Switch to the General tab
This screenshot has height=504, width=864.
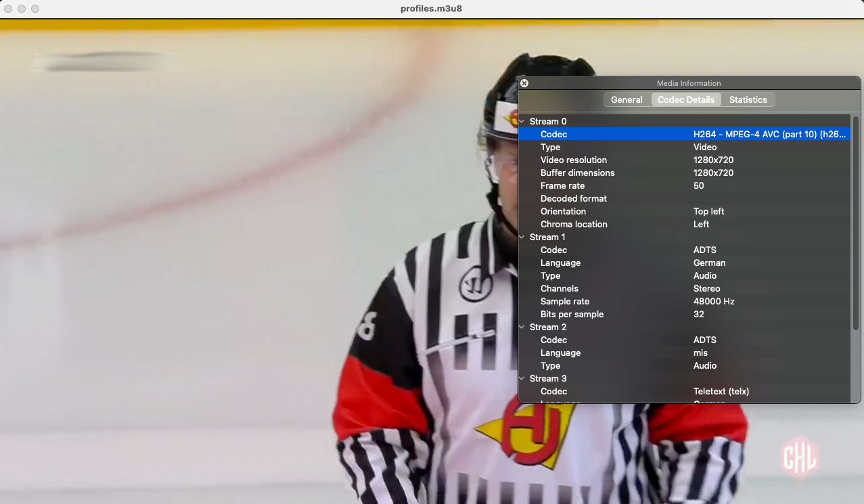tap(627, 99)
